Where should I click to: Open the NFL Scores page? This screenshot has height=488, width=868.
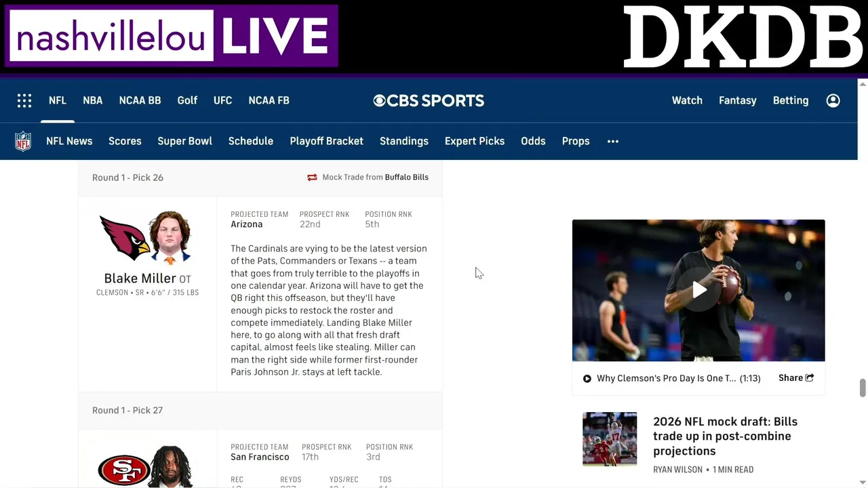pos(125,141)
